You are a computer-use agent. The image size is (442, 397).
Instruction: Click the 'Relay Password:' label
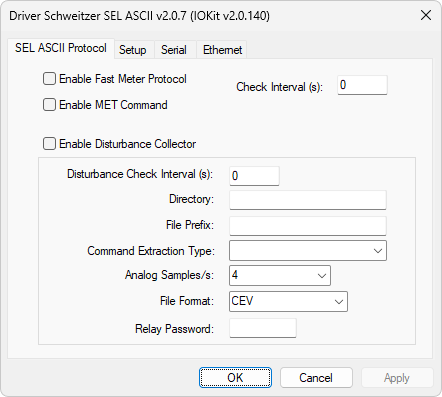tap(174, 329)
